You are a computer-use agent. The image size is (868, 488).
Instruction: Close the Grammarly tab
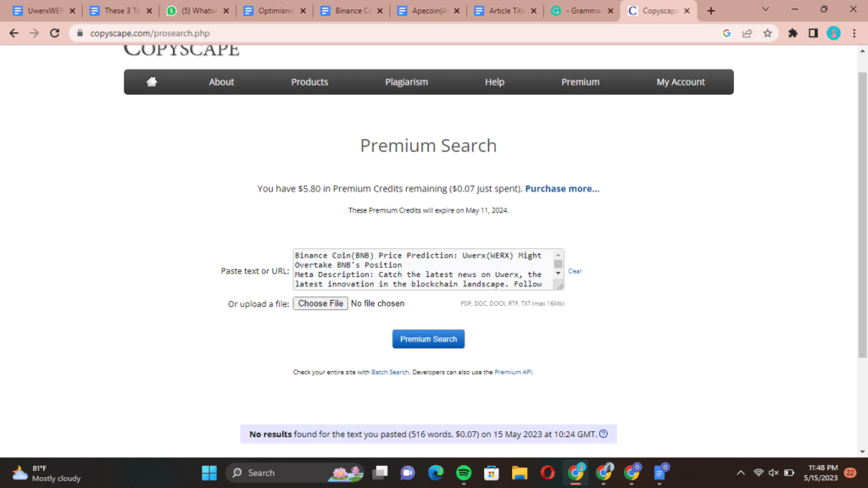click(x=610, y=10)
